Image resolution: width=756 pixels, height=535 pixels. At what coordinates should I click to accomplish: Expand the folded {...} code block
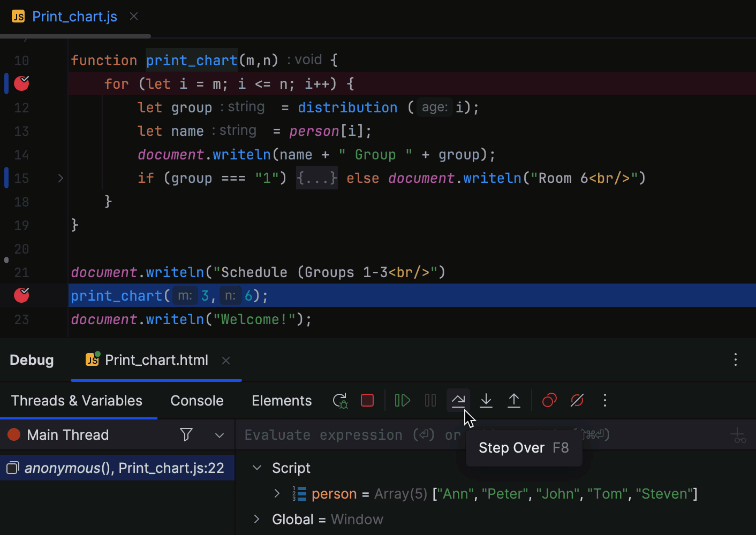pyautogui.click(x=317, y=178)
